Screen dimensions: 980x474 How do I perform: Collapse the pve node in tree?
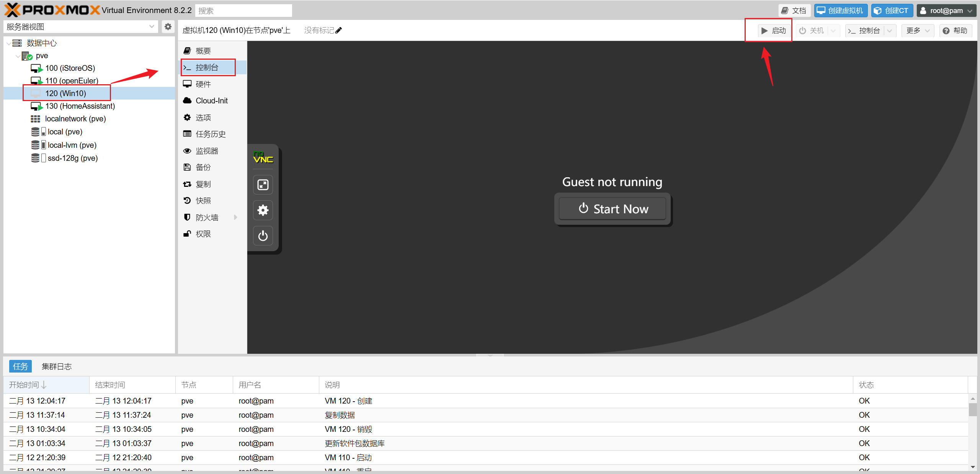(x=18, y=56)
